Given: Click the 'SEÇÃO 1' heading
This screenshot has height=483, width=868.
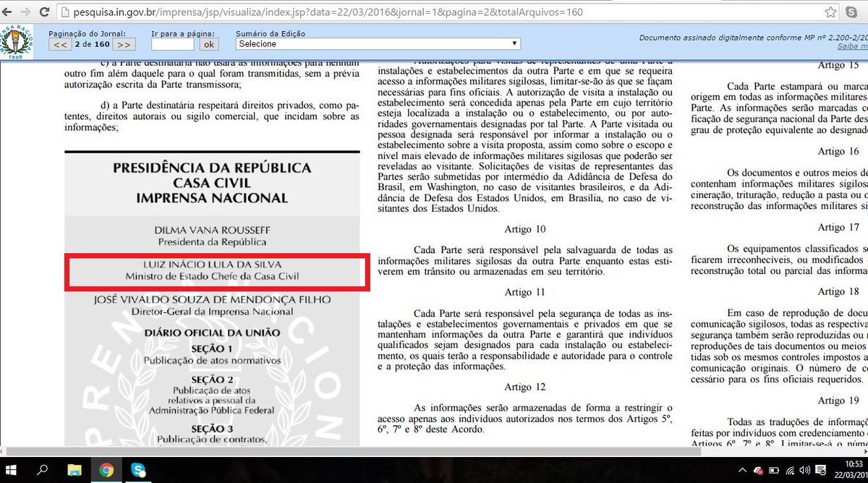Looking at the screenshot, I should (x=212, y=349).
